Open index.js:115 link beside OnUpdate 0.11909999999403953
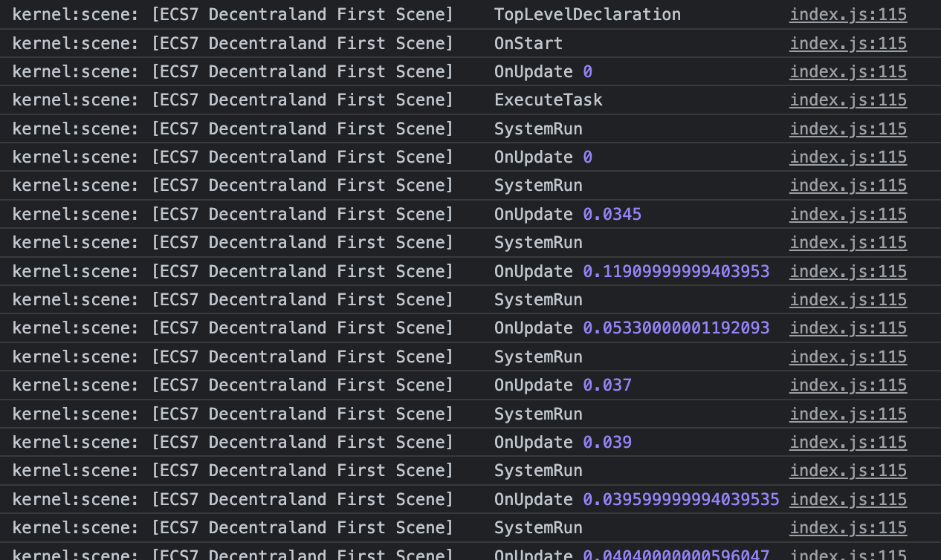The height and width of the screenshot is (560, 941). coord(847,271)
